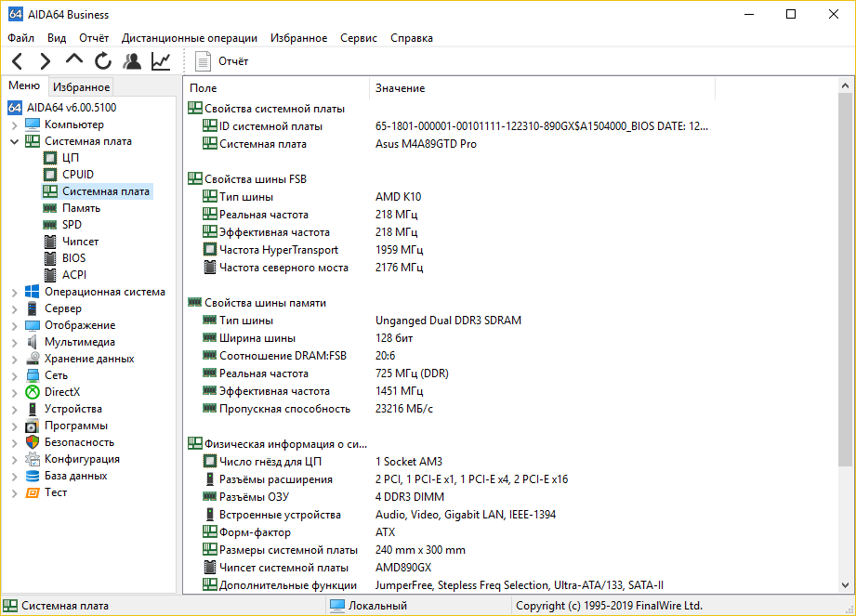The height and width of the screenshot is (616, 856).
Task: Expand the Хранение данных tree node
Action: pyautogui.click(x=14, y=359)
